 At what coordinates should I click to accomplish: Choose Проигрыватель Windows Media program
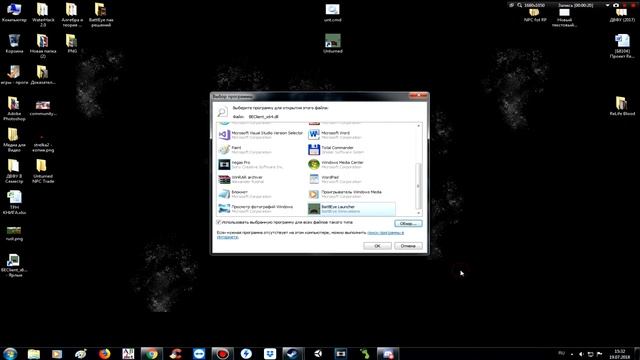pos(351,194)
